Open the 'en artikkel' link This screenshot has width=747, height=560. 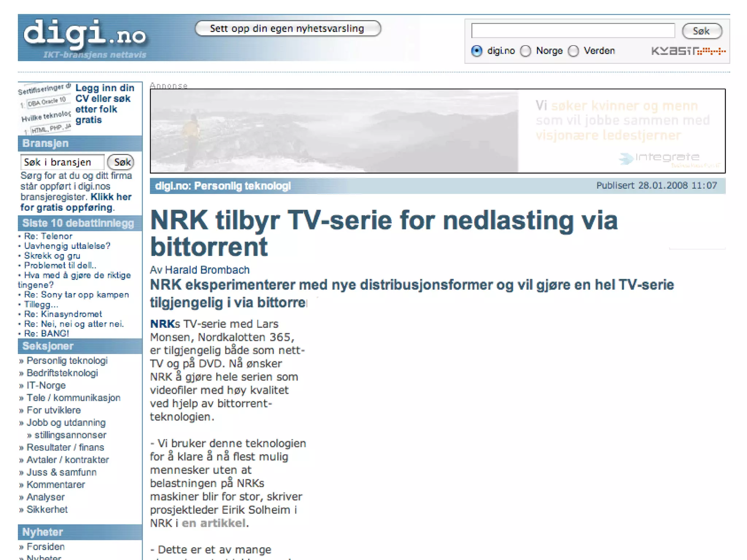click(x=213, y=523)
